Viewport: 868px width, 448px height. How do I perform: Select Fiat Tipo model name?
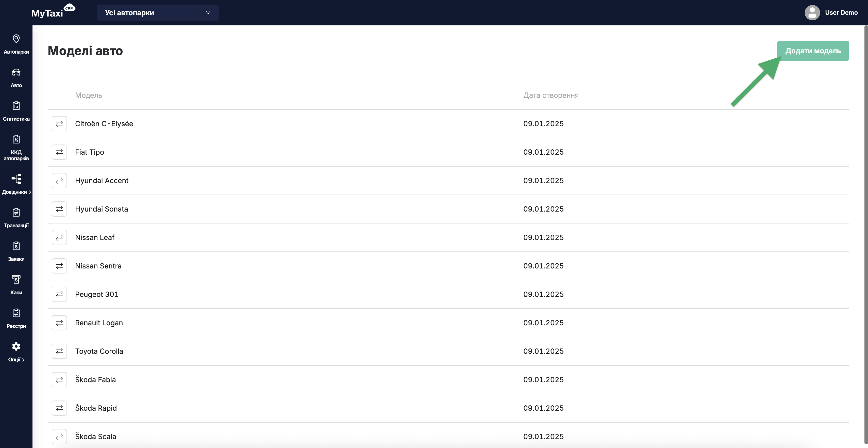click(x=90, y=152)
